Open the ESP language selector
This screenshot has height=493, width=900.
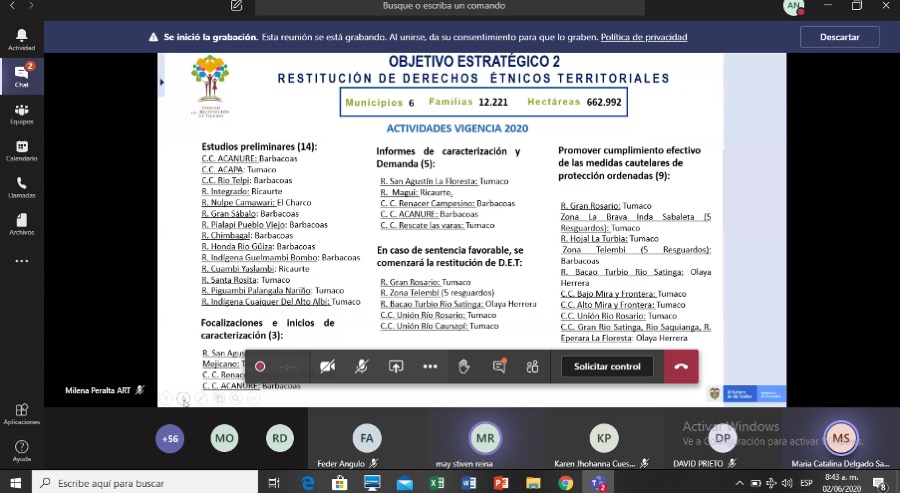pyautogui.click(x=806, y=483)
